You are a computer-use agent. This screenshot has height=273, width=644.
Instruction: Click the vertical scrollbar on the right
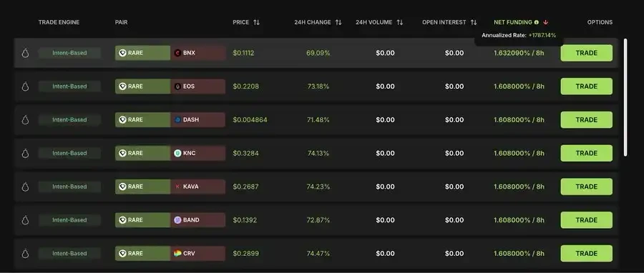tap(625, 98)
